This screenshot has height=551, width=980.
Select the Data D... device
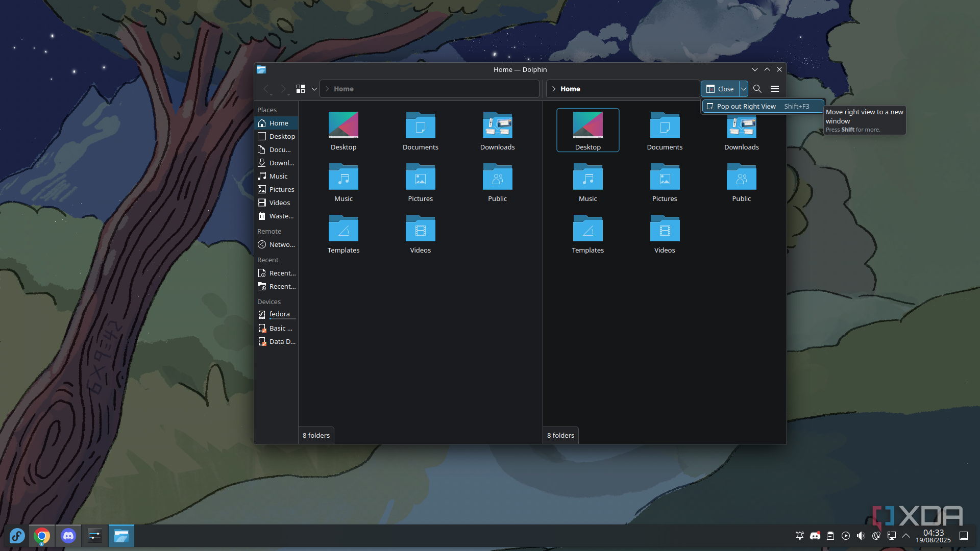(276, 341)
